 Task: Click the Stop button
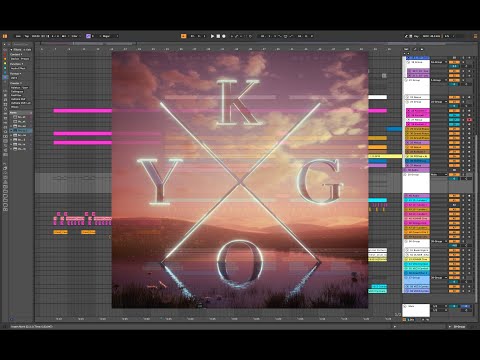218,36
